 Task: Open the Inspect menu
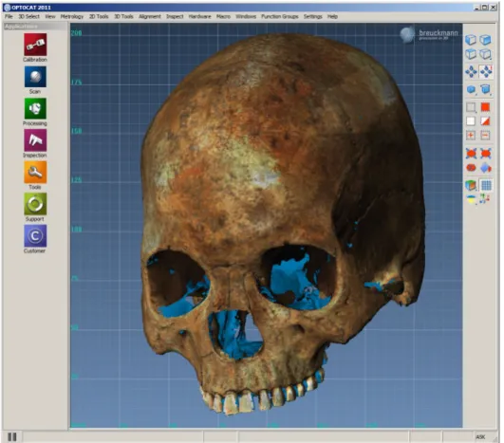175,16
